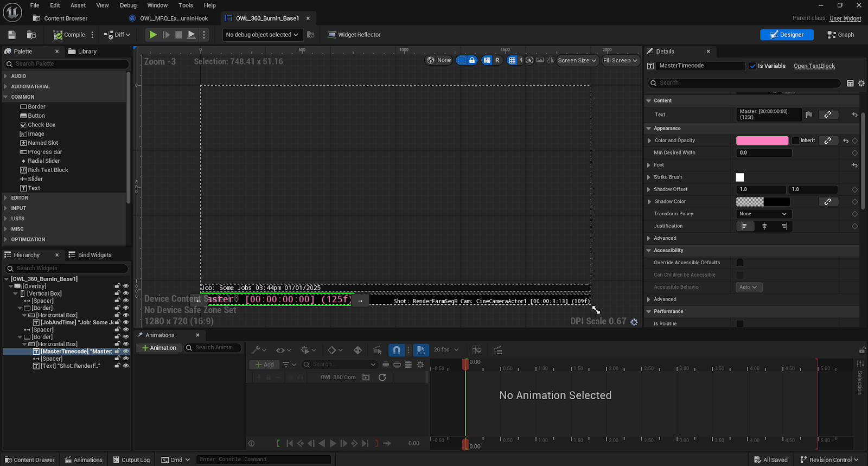Expand the Font property section
Image resolution: width=868 pixels, height=466 pixels.
click(649, 165)
